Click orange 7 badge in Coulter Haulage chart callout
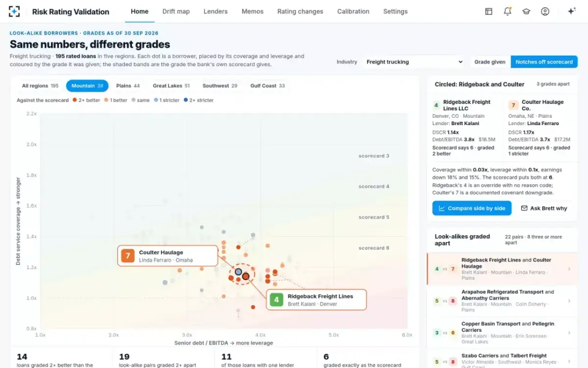Screen dimensions: 588x368 pyautogui.click(x=128, y=256)
